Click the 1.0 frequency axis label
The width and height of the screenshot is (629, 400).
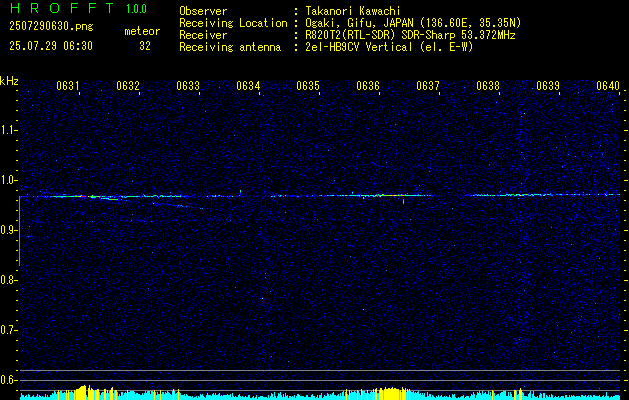click(x=8, y=180)
